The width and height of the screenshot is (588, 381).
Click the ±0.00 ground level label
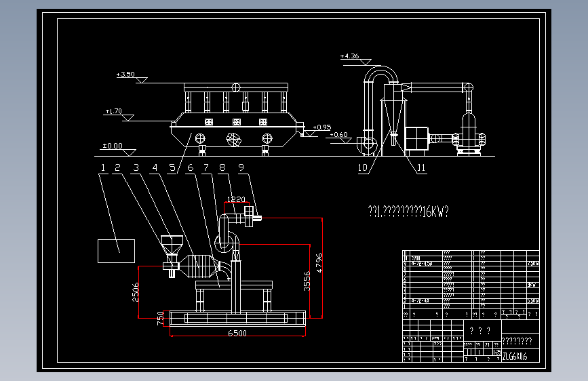pyautogui.click(x=113, y=146)
